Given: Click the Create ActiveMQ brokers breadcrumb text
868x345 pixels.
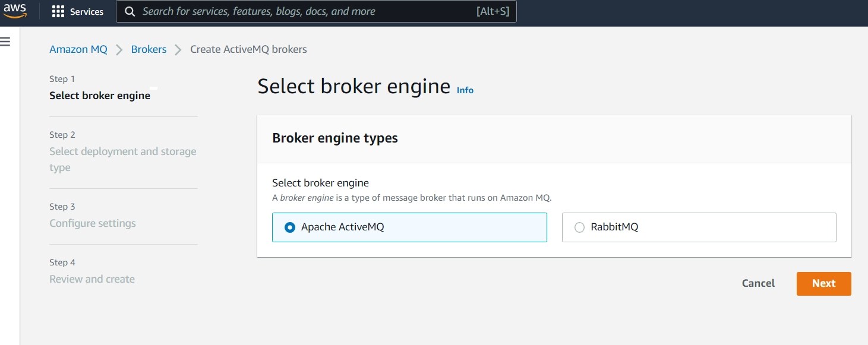Looking at the screenshot, I should pyautogui.click(x=248, y=49).
